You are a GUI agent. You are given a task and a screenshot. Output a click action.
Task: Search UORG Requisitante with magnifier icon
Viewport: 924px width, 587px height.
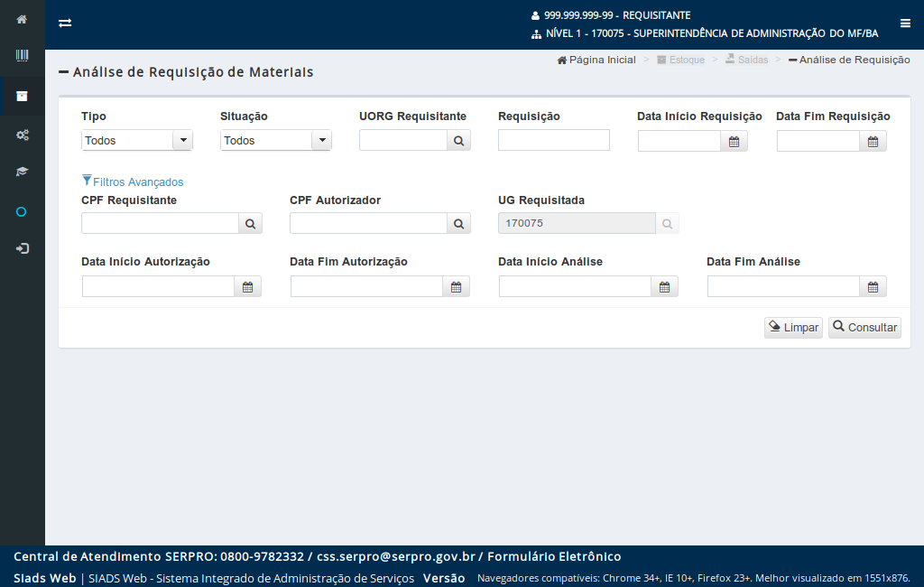tap(458, 140)
